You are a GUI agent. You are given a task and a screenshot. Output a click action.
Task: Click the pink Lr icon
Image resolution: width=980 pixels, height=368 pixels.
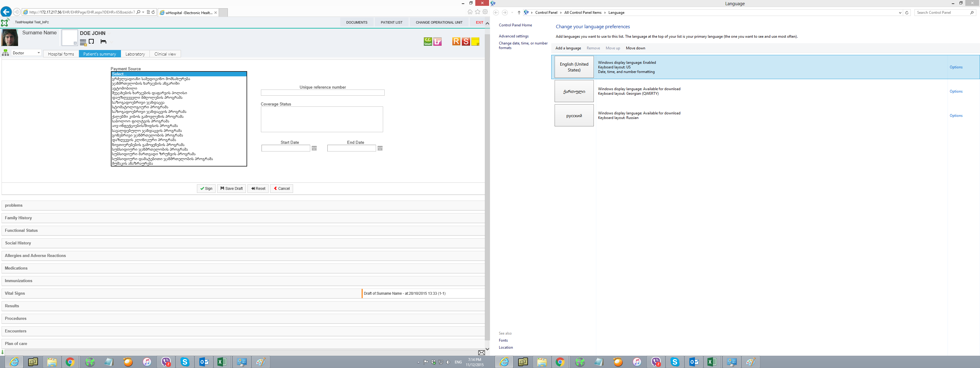438,41
